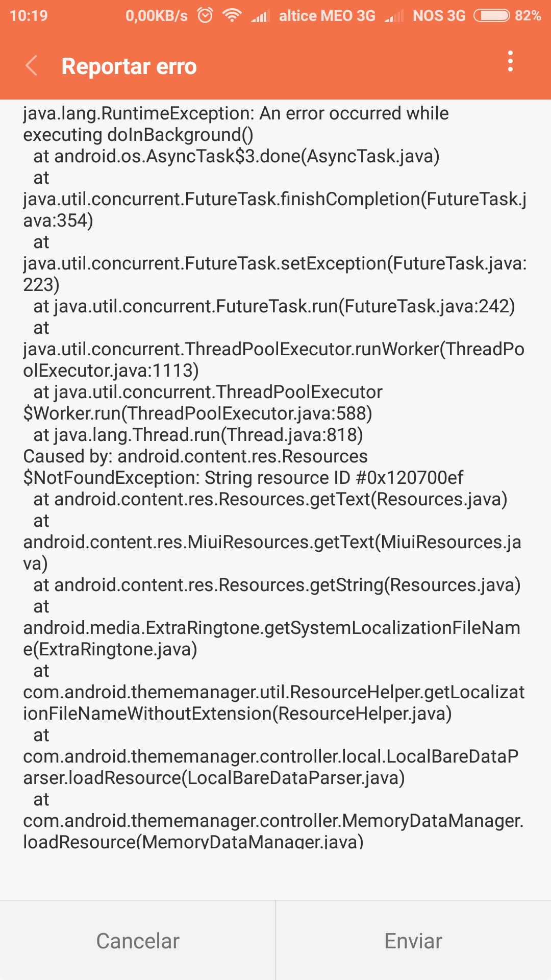The width and height of the screenshot is (551, 980).
Task: Tap the altice MEO signal bars icon
Action: tap(260, 16)
